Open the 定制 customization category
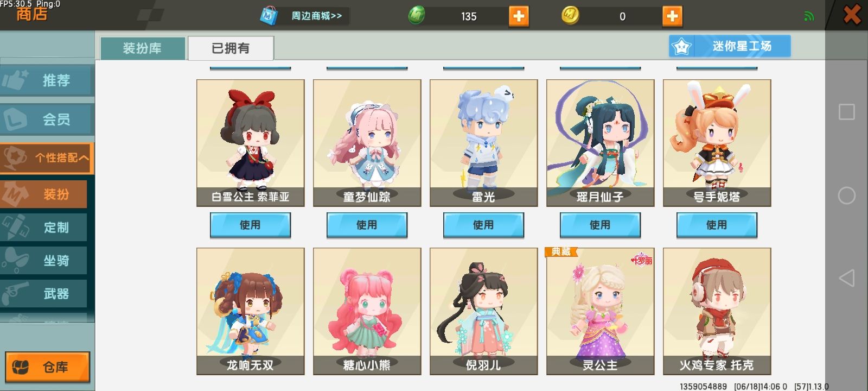The image size is (868, 391). click(x=43, y=227)
